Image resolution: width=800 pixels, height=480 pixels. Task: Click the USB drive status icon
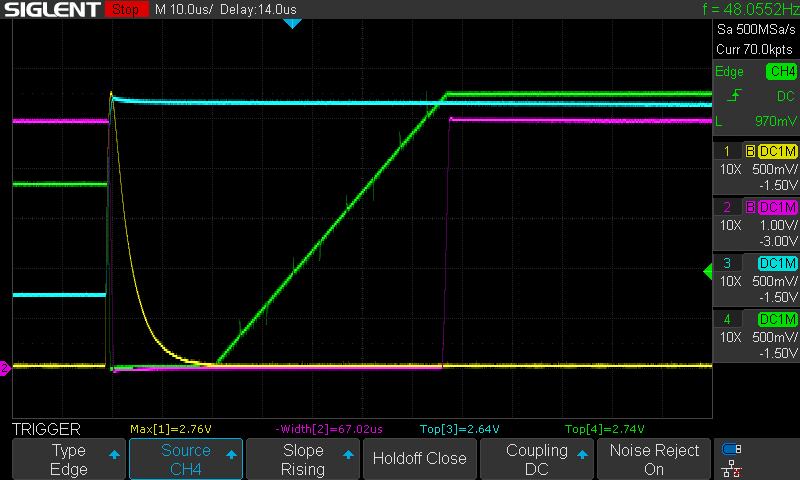tap(731, 449)
